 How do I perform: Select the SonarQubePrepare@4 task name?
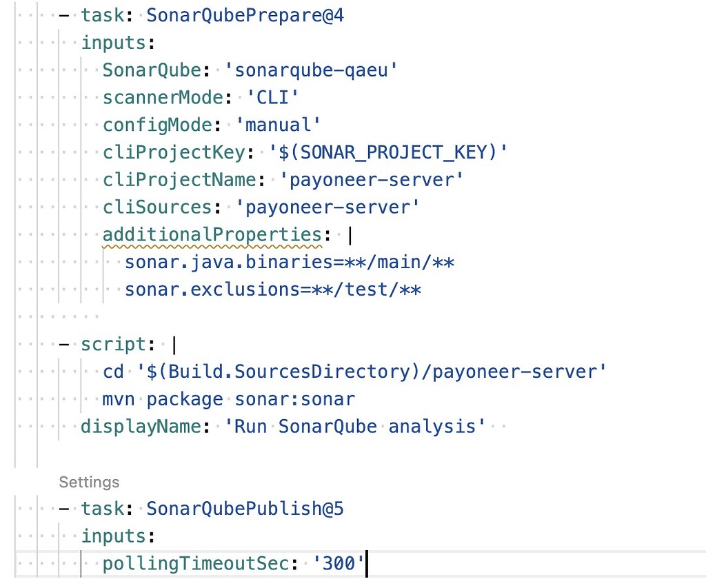[x=244, y=14]
